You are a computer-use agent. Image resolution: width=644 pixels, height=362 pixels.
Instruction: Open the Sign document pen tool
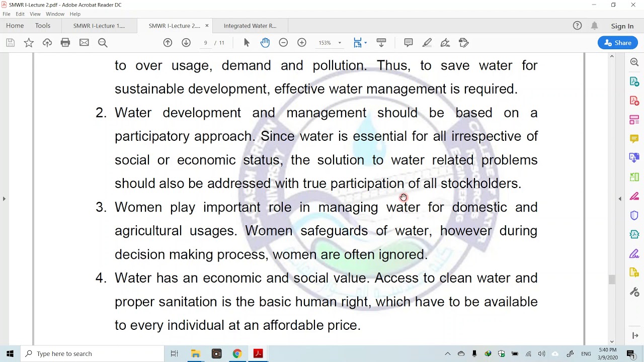[x=445, y=43]
